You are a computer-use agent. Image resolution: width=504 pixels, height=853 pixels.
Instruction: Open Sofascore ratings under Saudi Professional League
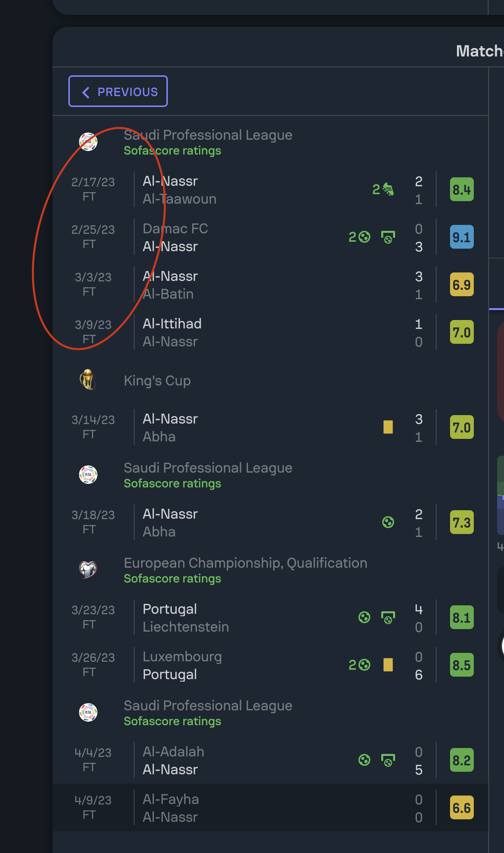tap(172, 151)
